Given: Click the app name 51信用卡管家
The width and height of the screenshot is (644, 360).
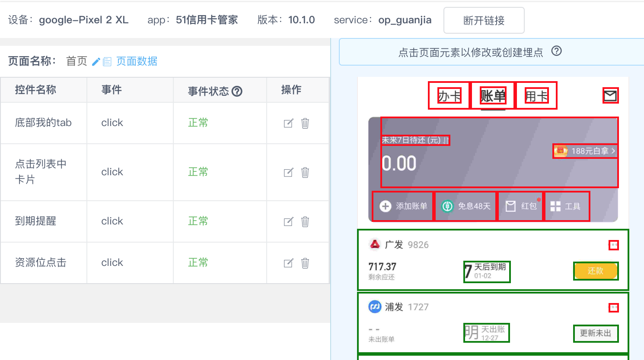Looking at the screenshot, I should click(x=207, y=20).
